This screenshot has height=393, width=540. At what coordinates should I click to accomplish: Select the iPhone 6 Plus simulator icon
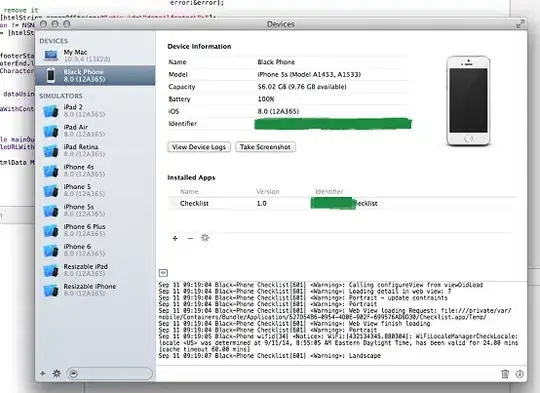tap(51, 230)
